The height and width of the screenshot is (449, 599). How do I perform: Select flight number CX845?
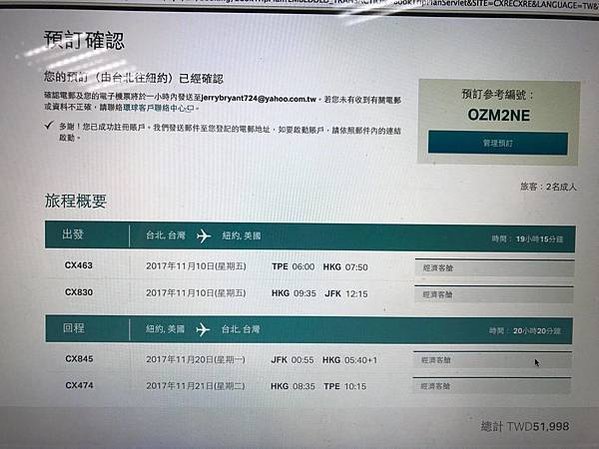click(79, 359)
